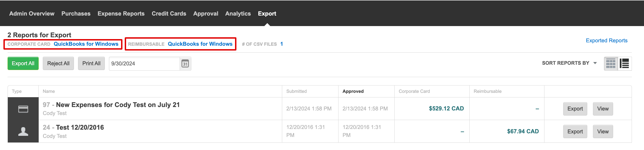View the Test 12/20/2016 report
Image resolution: width=644 pixels, height=150 pixels.
pyautogui.click(x=603, y=131)
